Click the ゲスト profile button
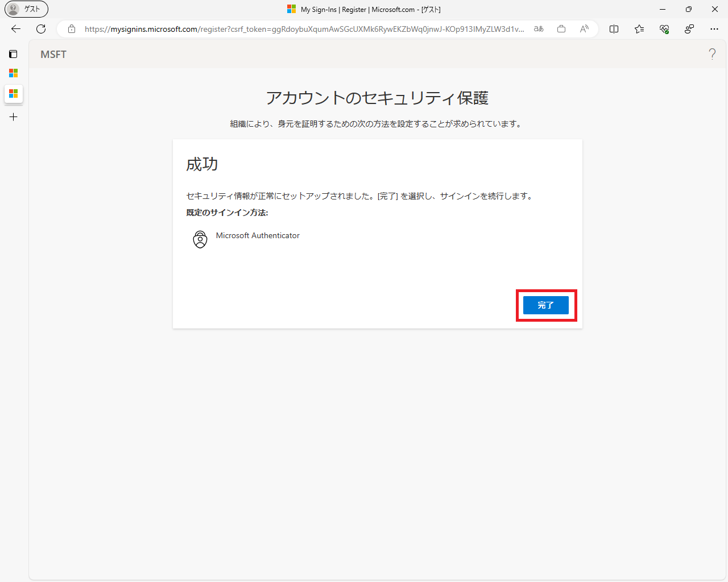 pyautogui.click(x=27, y=9)
